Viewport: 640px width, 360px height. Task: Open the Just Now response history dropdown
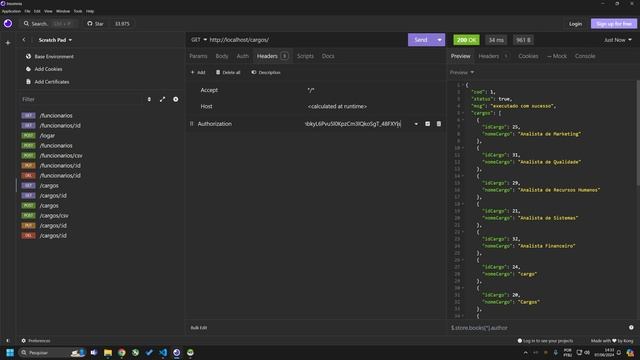tap(618, 40)
